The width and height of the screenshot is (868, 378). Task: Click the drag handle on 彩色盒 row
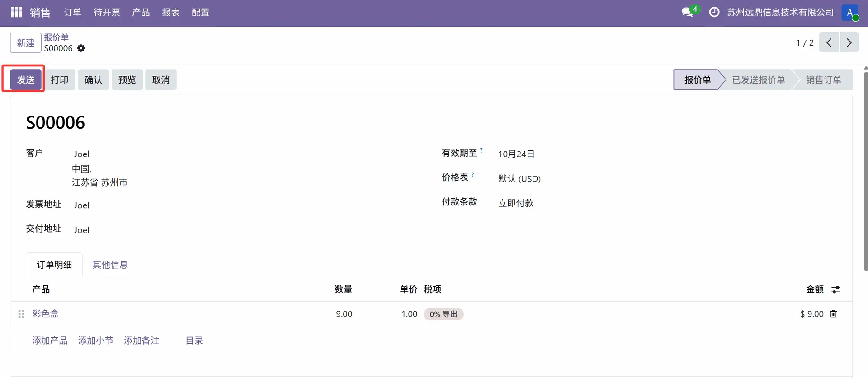[x=21, y=314]
